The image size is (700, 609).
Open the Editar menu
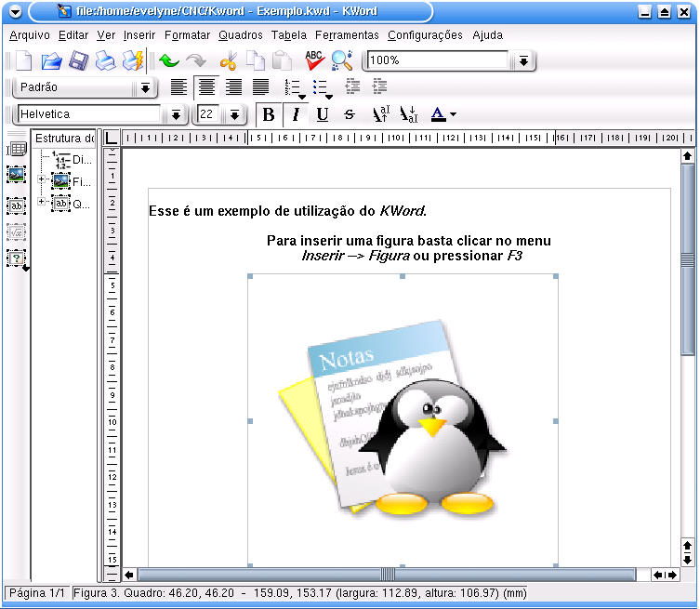tap(73, 35)
